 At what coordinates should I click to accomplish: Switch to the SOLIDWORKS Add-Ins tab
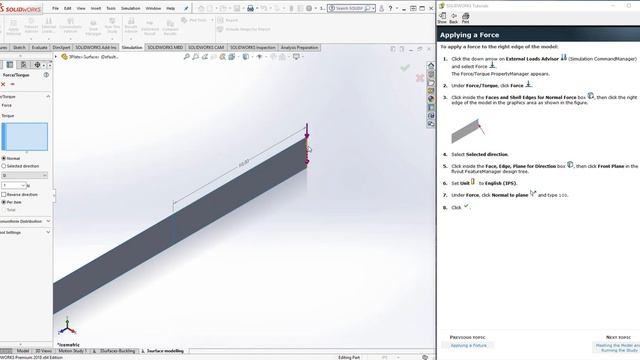96,48
